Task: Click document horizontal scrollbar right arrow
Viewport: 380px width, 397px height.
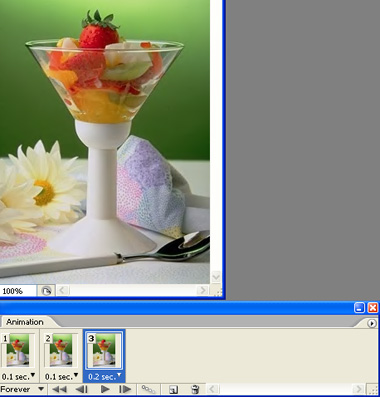Action: click(x=202, y=290)
